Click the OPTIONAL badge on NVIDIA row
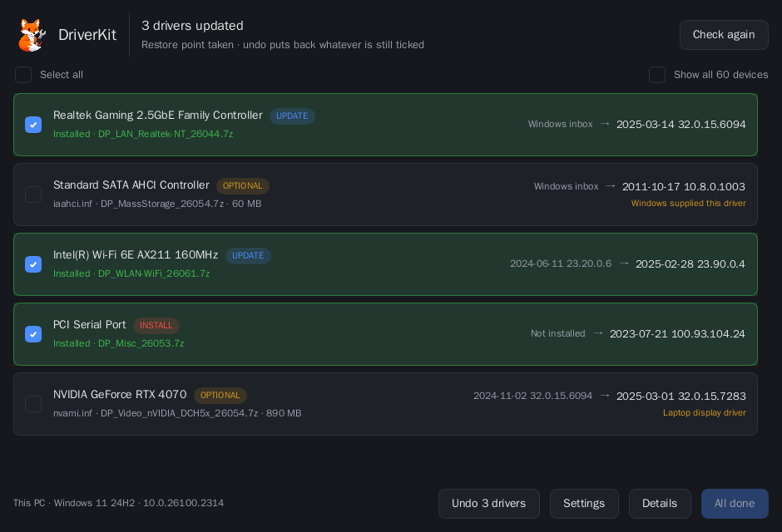Image resolution: width=782 pixels, height=532 pixels. pyautogui.click(x=220, y=395)
